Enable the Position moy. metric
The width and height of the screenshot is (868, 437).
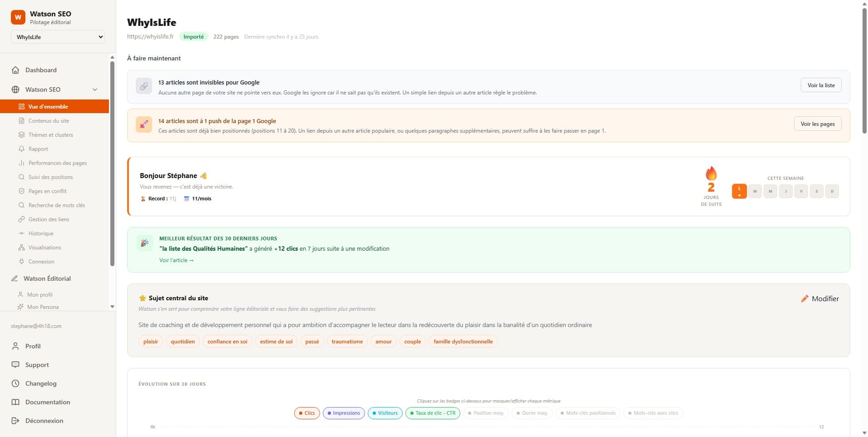click(x=485, y=413)
